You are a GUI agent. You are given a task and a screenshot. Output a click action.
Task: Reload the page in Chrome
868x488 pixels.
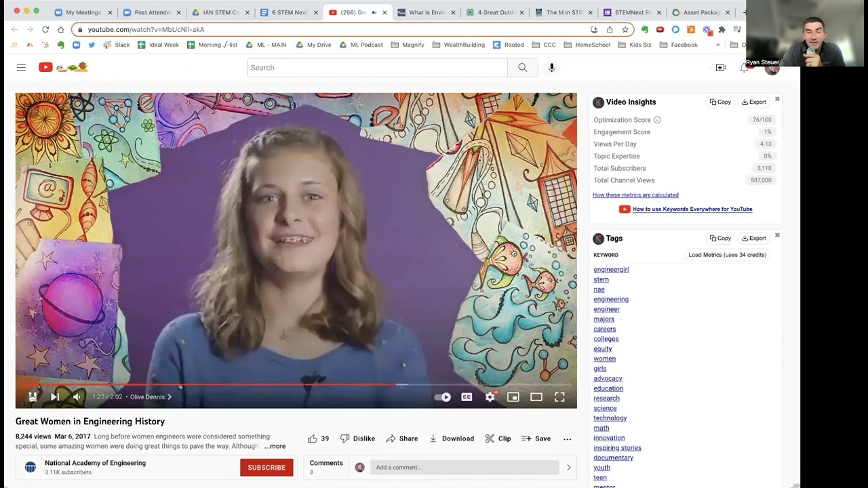(x=45, y=29)
